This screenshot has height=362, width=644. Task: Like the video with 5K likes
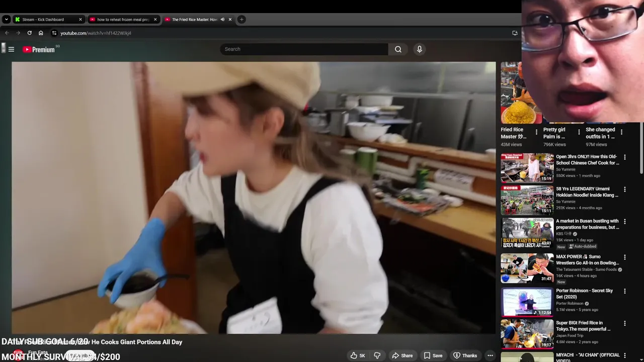tap(358, 355)
